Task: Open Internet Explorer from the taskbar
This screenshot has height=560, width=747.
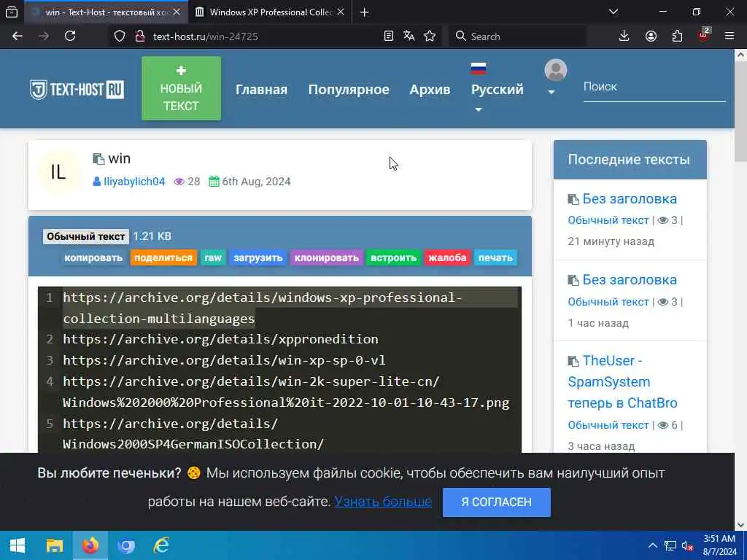Action: (x=161, y=545)
